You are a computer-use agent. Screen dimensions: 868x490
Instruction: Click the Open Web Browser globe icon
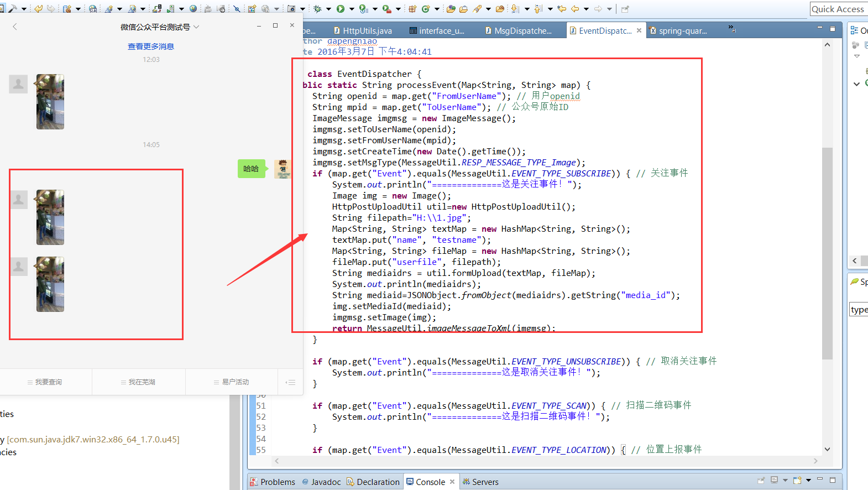[x=193, y=9]
